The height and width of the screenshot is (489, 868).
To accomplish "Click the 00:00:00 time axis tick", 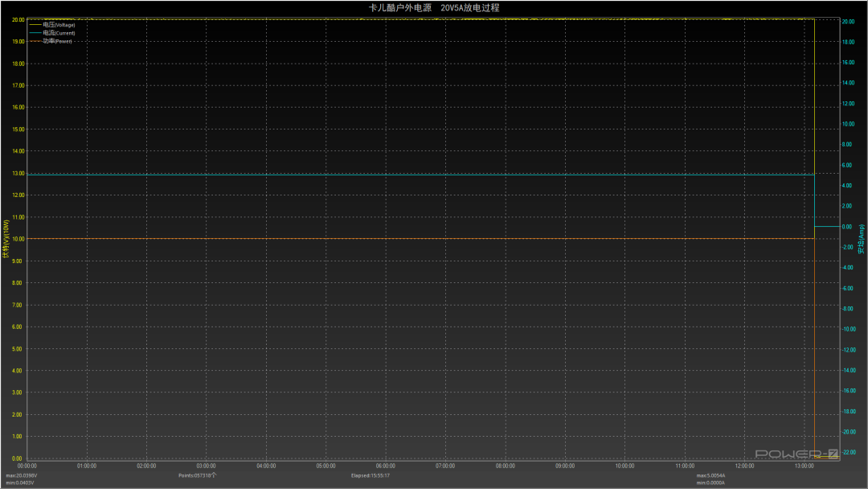I will click(27, 466).
